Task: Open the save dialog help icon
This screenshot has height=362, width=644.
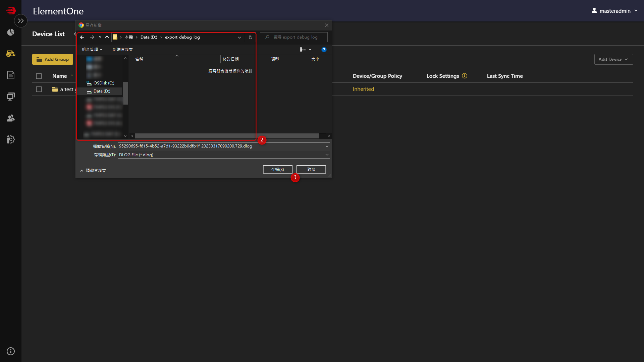Action: point(324,50)
